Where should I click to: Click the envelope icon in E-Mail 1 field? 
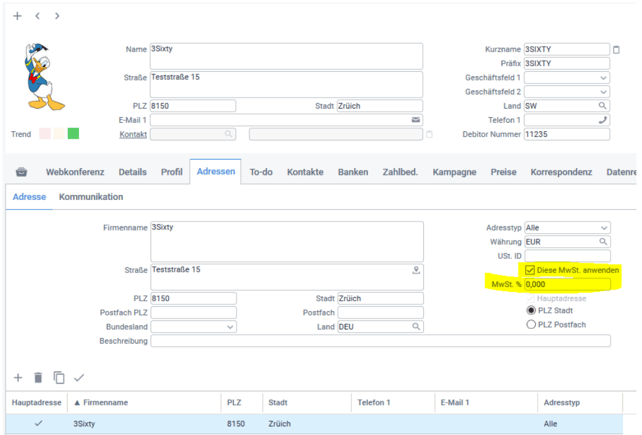[416, 120]
